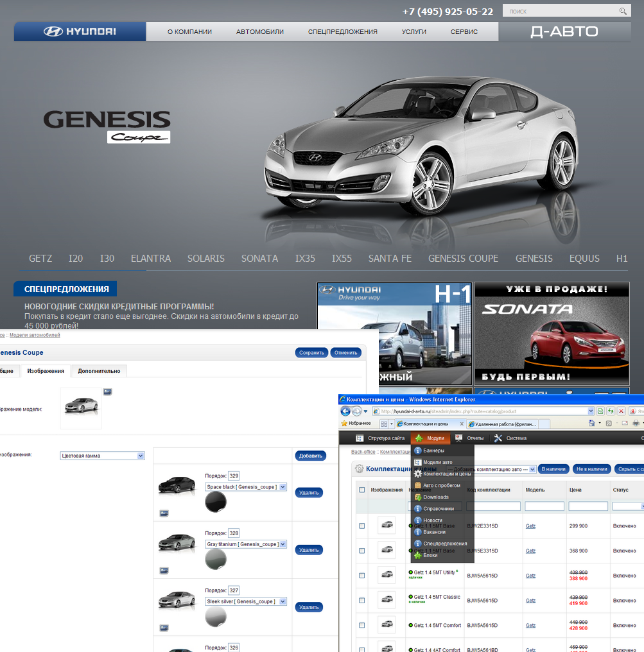Select Баннеры from the Модули menu

point(433,450)
